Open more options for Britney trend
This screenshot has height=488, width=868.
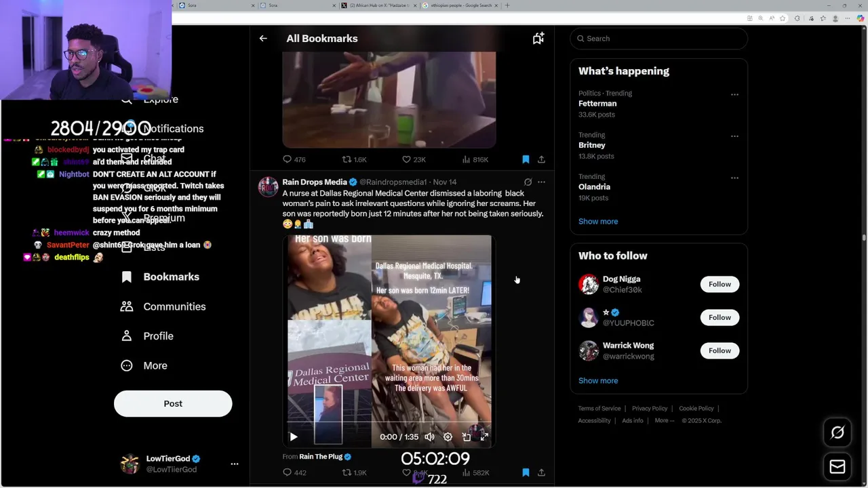pyautogui.click(x=734, y=136)
